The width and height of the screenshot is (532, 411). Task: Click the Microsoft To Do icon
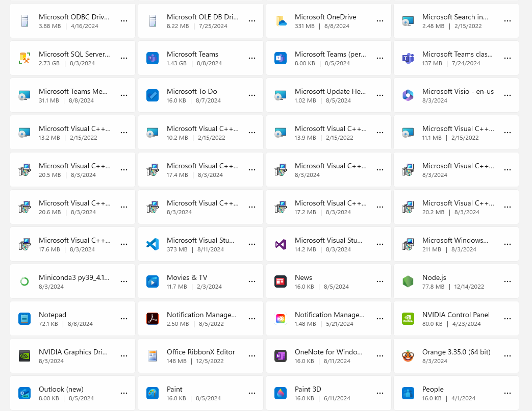click(153, 95)
